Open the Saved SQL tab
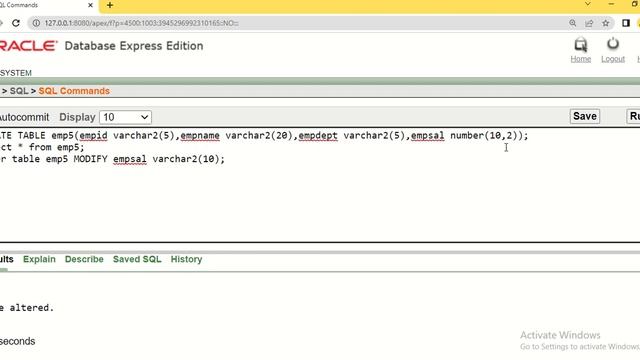 pyautogui.click(x=137, y=259)
